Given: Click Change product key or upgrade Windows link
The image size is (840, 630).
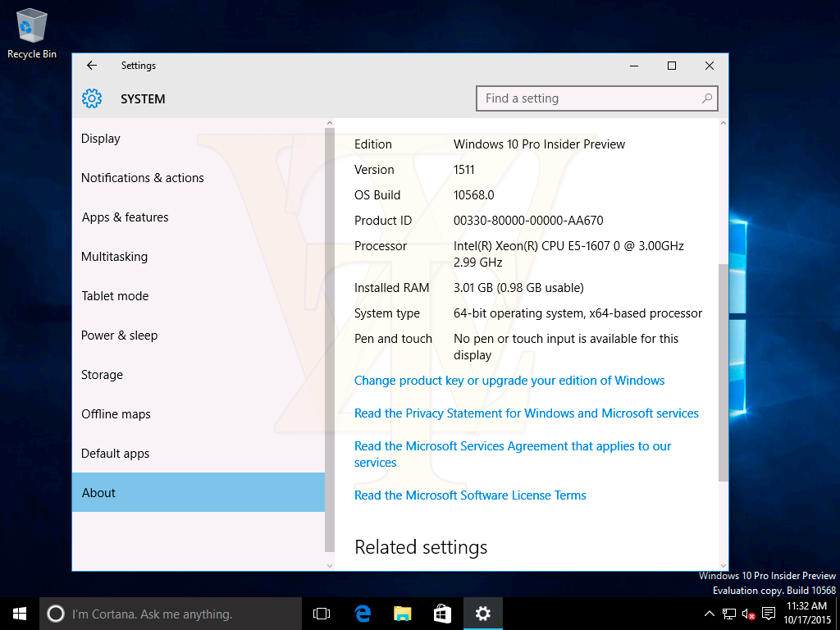Looking at the screenshot, I should (x=509, y=381).
